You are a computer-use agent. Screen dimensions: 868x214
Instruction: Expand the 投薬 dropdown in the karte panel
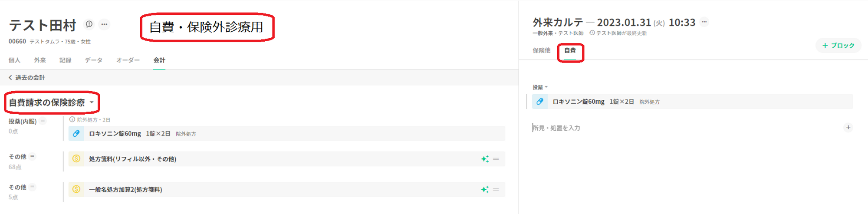(x=546, y=87)
